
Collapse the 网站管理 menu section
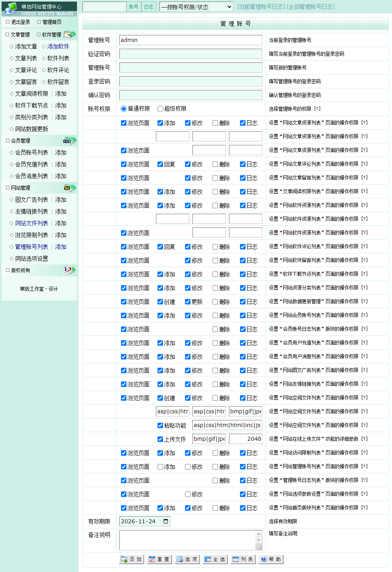(x=20, y=188)
